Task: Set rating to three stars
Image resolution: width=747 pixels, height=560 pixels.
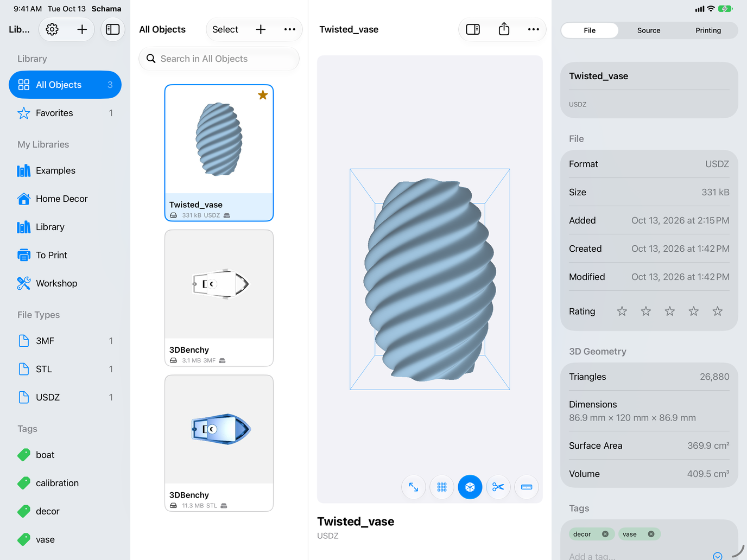Action: (x=670, y=311)
